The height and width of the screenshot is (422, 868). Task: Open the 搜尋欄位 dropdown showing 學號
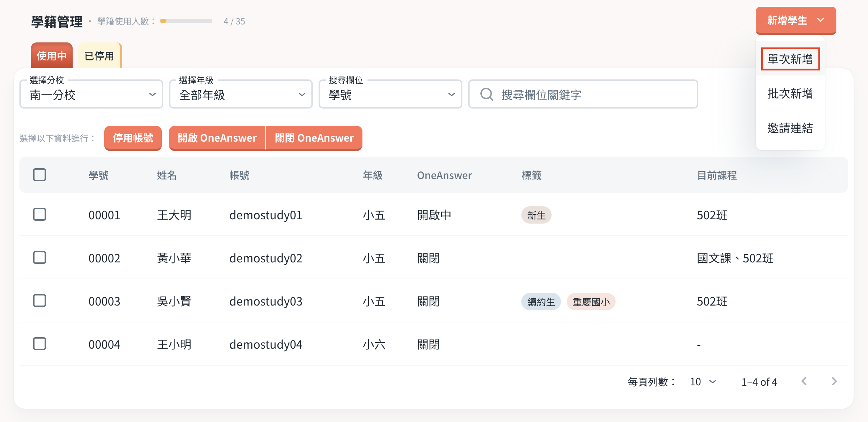tap(390, 95)
